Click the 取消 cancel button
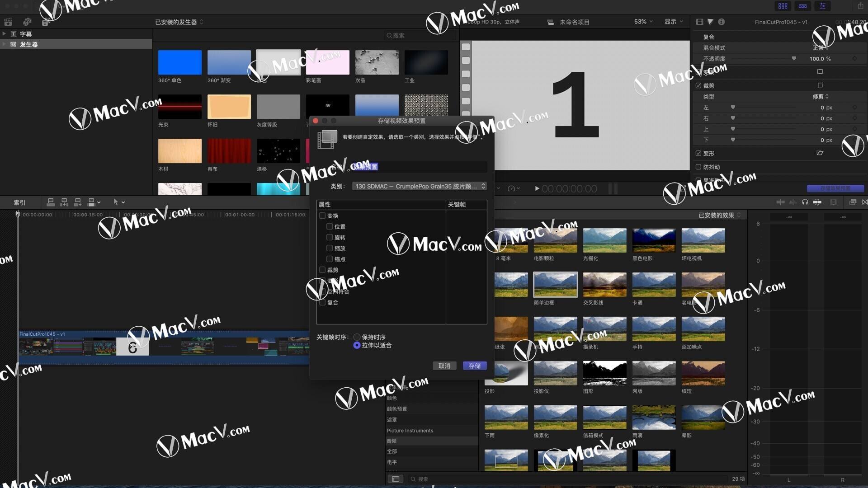Screen dimensions: 868x488 444,366
